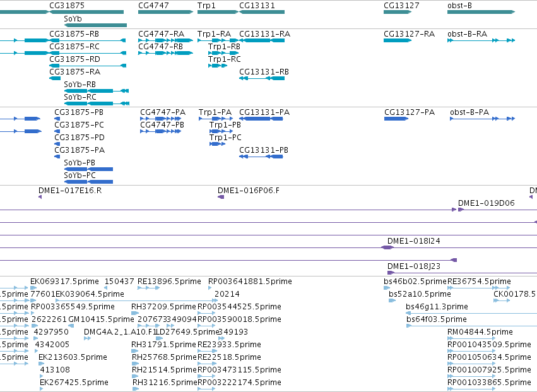This screenshot has width=537, height=392.
Task: Click the Trp1-PC protein label
Action: tap(225, 138)
